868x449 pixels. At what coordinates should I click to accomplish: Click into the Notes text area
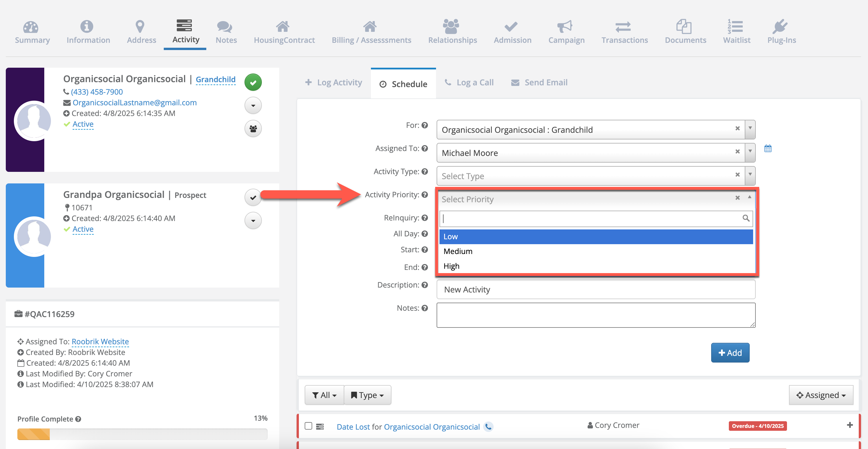coord(595,315)
